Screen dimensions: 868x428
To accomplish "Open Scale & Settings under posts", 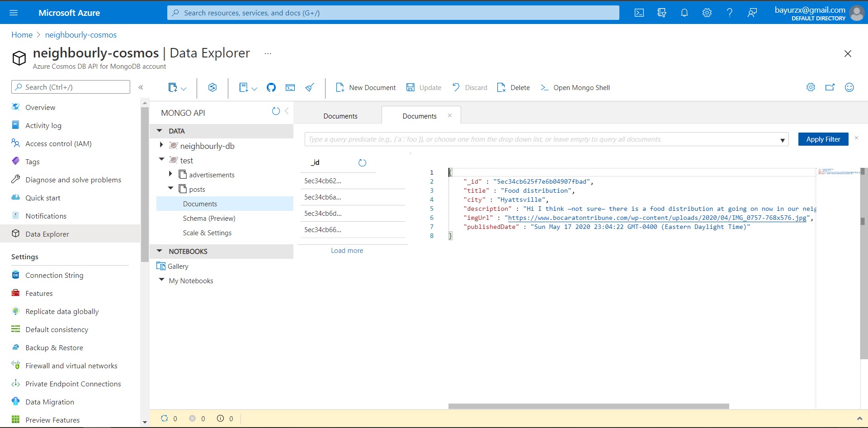I will [x=207, y=233].
